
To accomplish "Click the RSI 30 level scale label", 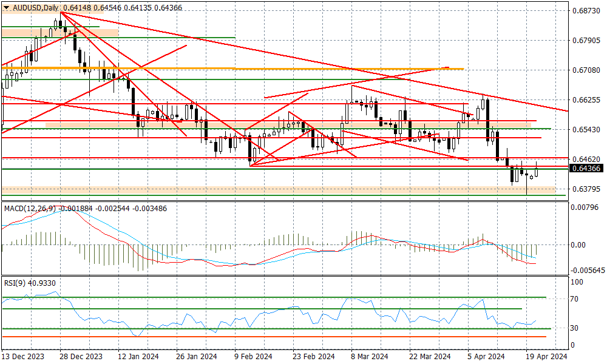I will coord(574,328).
